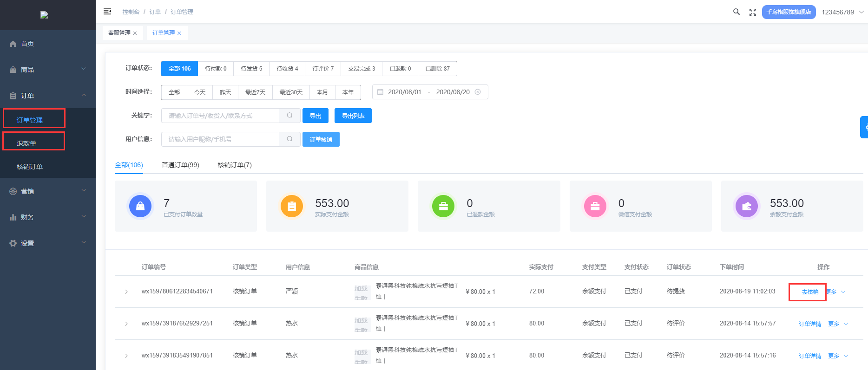Expand the 设置 sidebar menu chevron

(84, 243)
